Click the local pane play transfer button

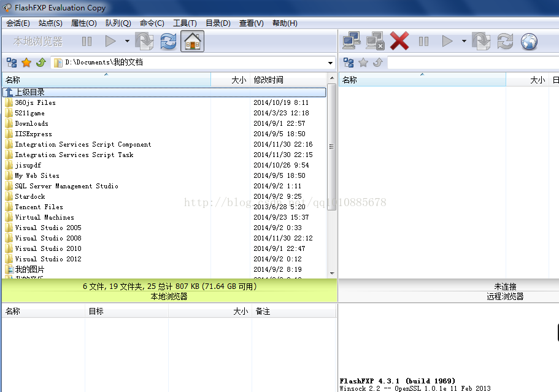pos(110,41)
